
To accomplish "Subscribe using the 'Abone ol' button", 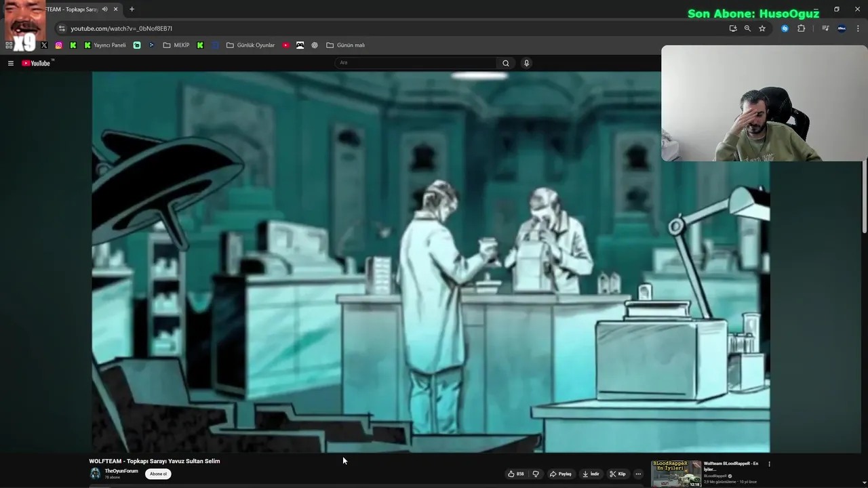I will point(158,474).
